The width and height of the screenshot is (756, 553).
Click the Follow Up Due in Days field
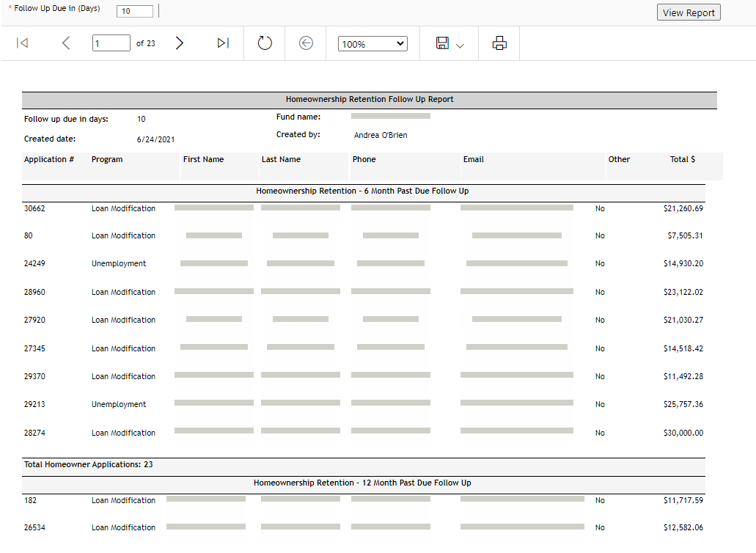pyautogui.click(x=135, y=12)
